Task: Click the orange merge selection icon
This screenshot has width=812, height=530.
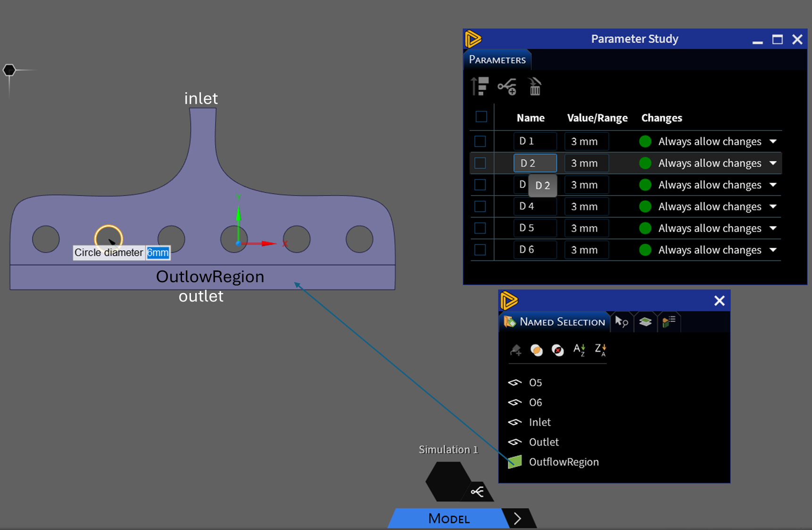Action: point(537,350)
